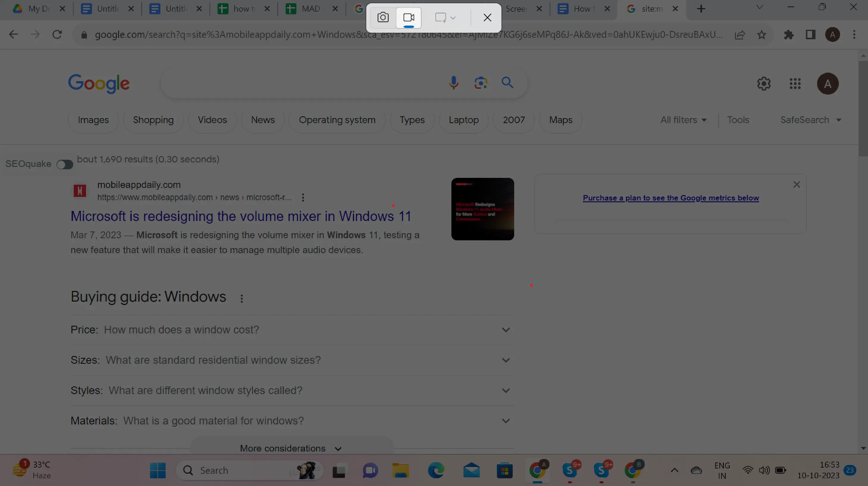Click the taskbar Search box

pos(249,470)
